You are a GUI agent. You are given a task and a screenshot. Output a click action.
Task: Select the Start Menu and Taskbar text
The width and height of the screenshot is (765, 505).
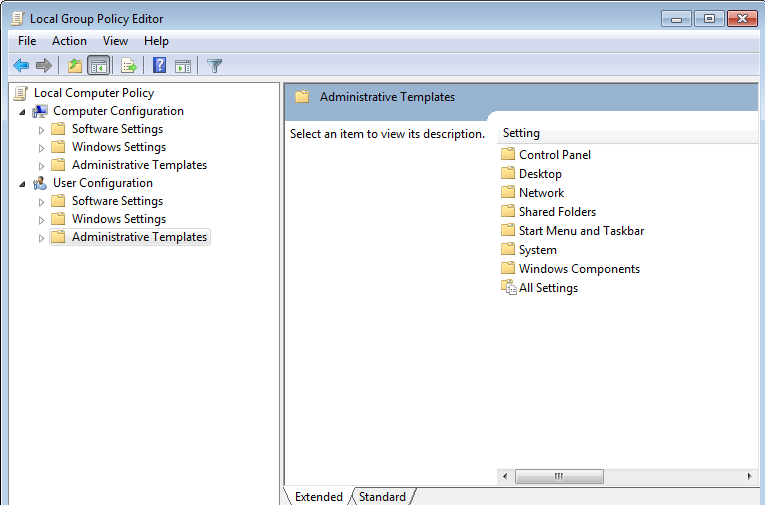pyautogui.click(x=582, y=231)
